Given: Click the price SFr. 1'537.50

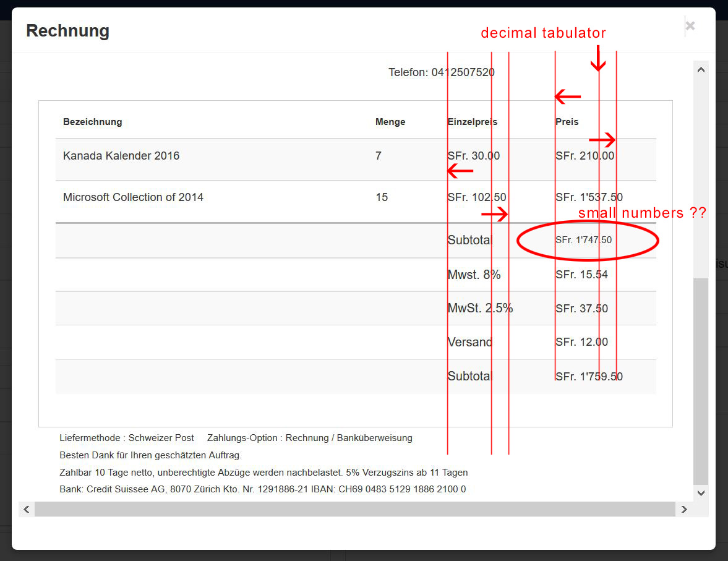Looking at the screenshot, I should point(589,197).
